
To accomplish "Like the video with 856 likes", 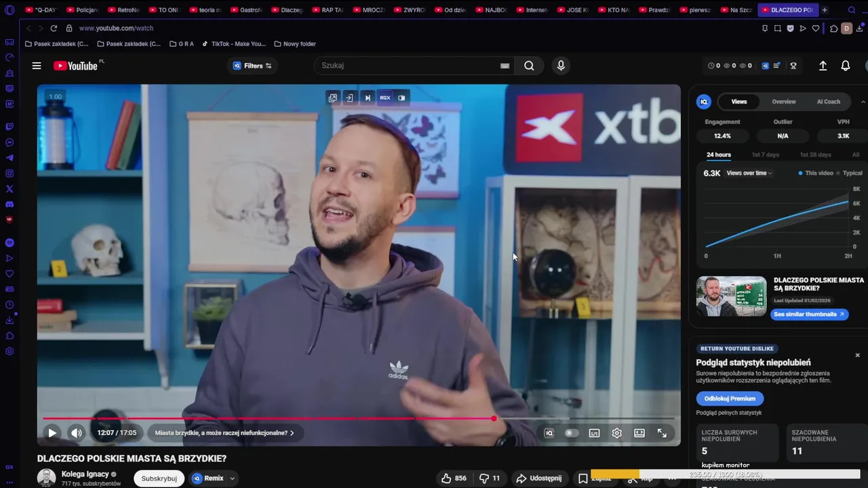I will coord(454,479).
